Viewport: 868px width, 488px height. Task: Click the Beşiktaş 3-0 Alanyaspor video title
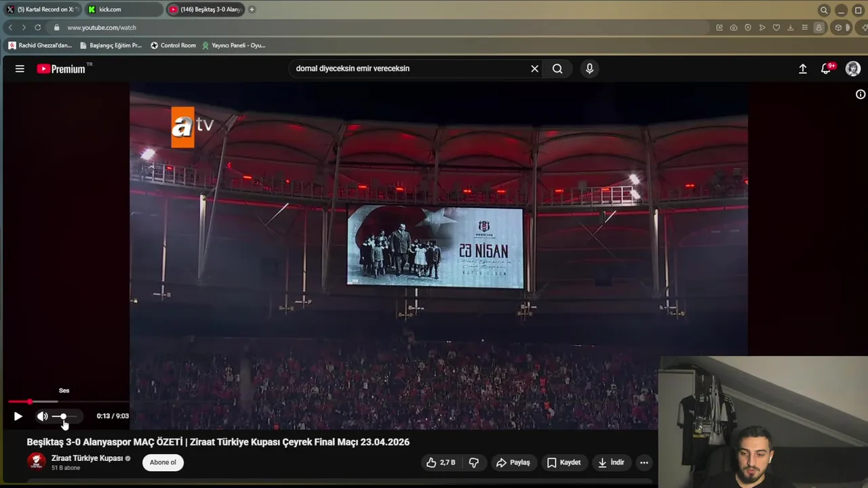click(x=218, y=442)
